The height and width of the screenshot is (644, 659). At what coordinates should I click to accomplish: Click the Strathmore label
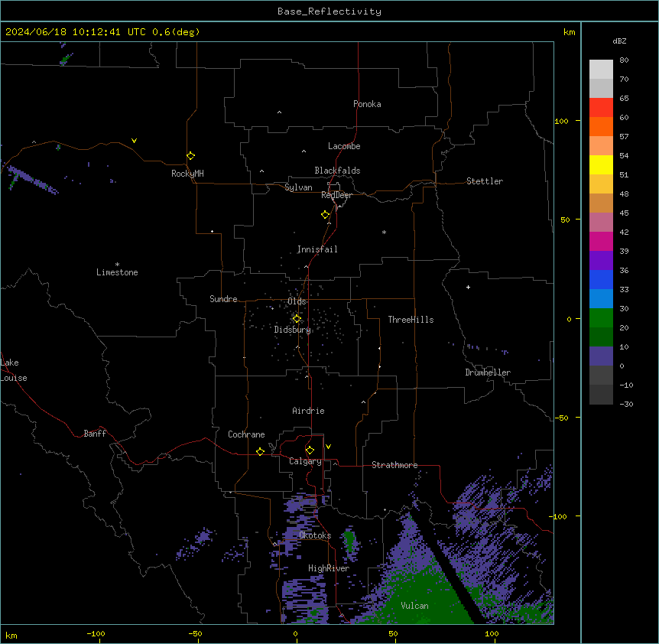pyautogui.click(x=394, y=465)
